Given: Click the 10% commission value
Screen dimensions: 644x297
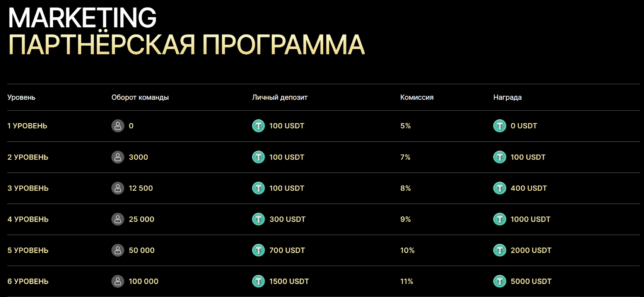Looking at the screenshot, I should click(407, 250).
